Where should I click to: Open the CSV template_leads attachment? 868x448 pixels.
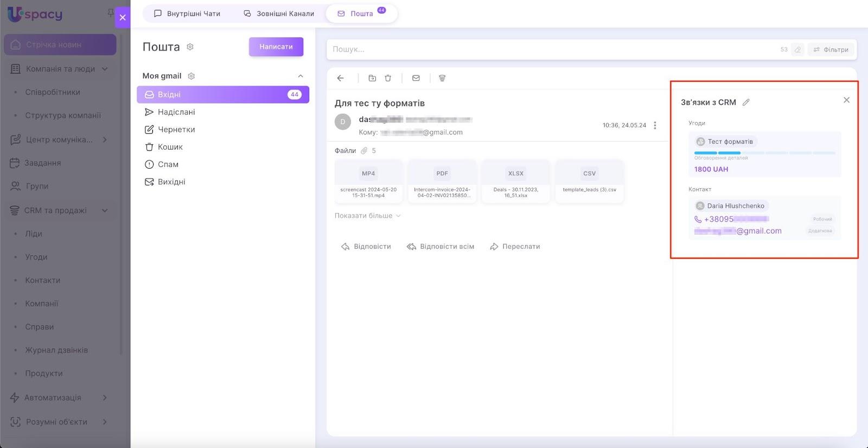point(590,182)
